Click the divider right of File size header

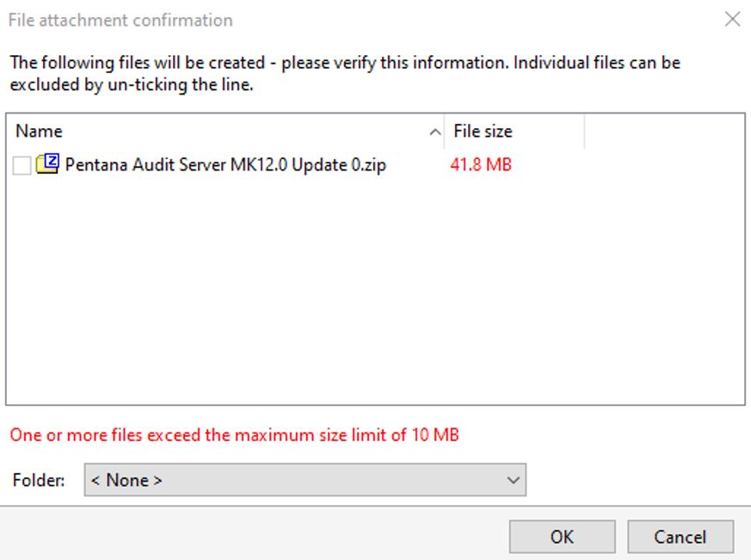point(584,132)
